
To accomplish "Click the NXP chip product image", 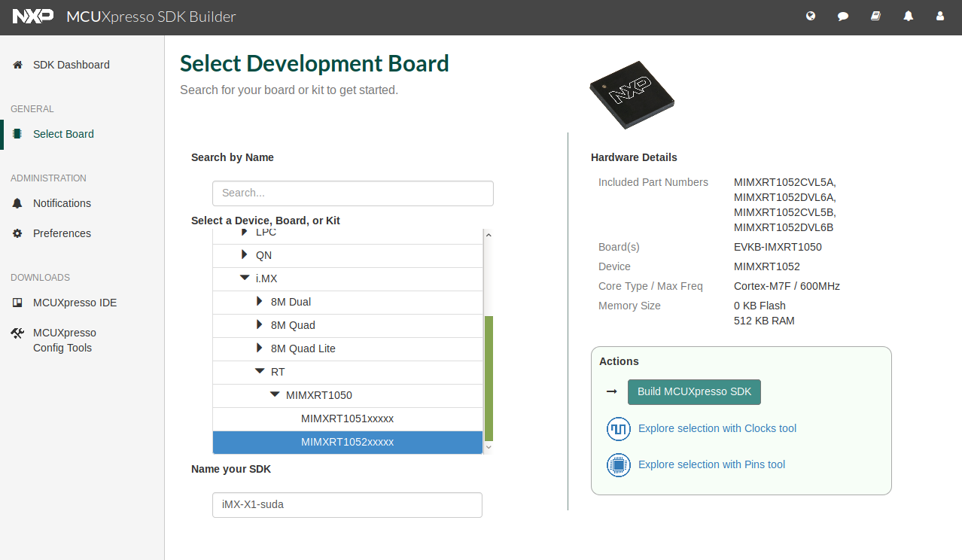I will click(632, 94).
